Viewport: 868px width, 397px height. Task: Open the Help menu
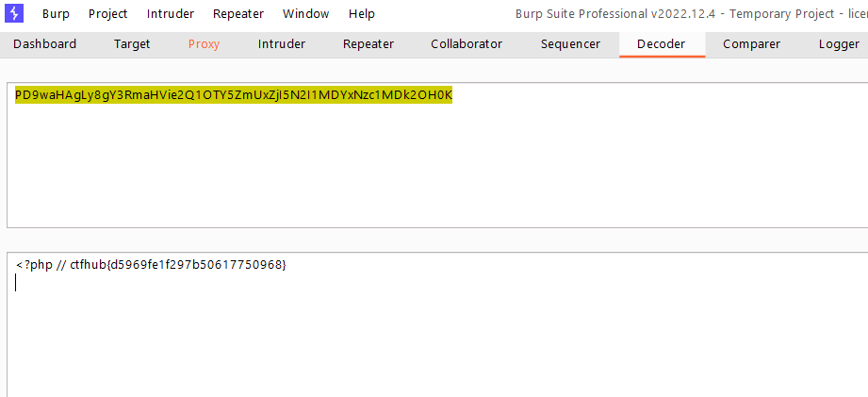click(362, 14)
